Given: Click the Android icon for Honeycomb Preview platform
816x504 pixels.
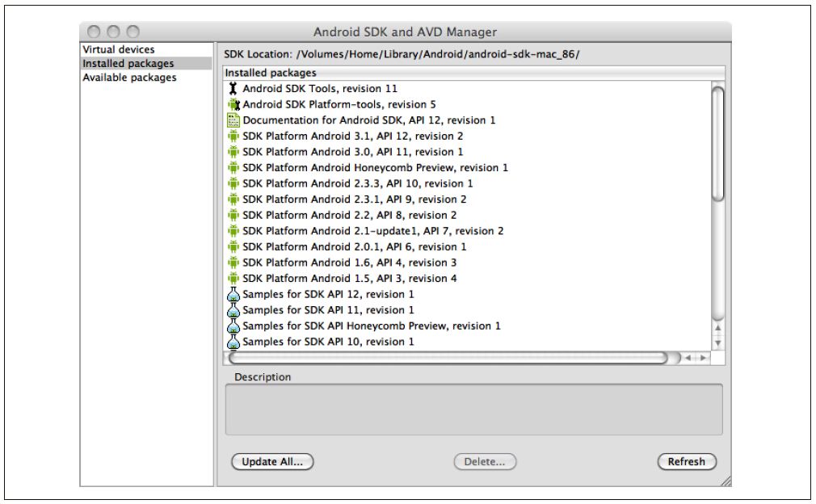Looking at the screenshot, I should [233, 168].
